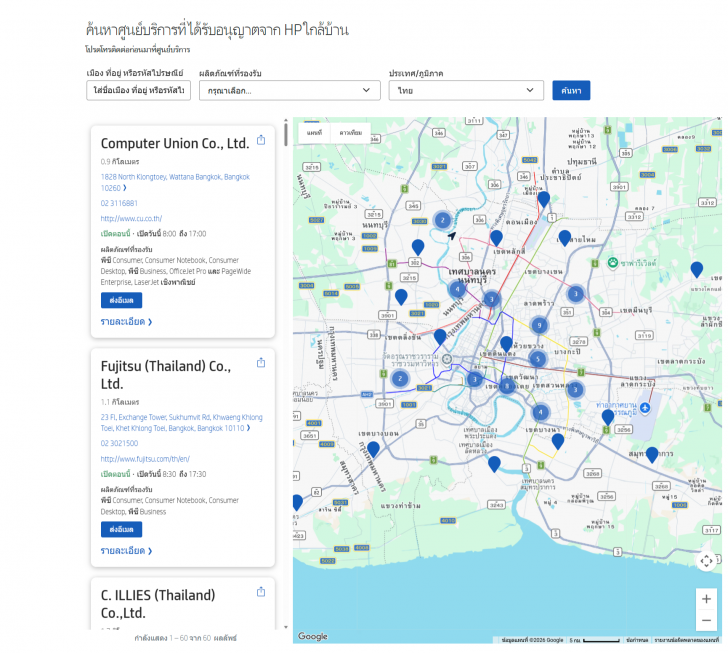Click the scrollbar down arrow of results list

point(286,627)
